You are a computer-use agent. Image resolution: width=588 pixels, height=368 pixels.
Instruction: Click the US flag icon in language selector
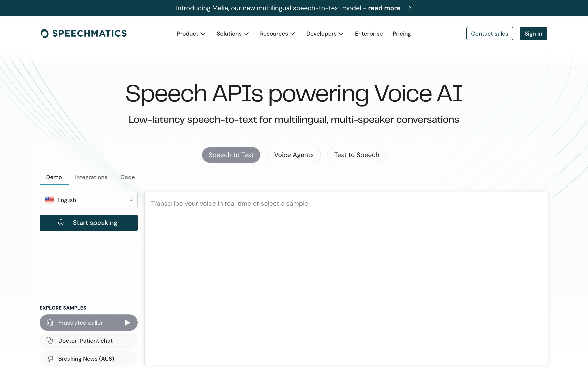tap(49, 200)
